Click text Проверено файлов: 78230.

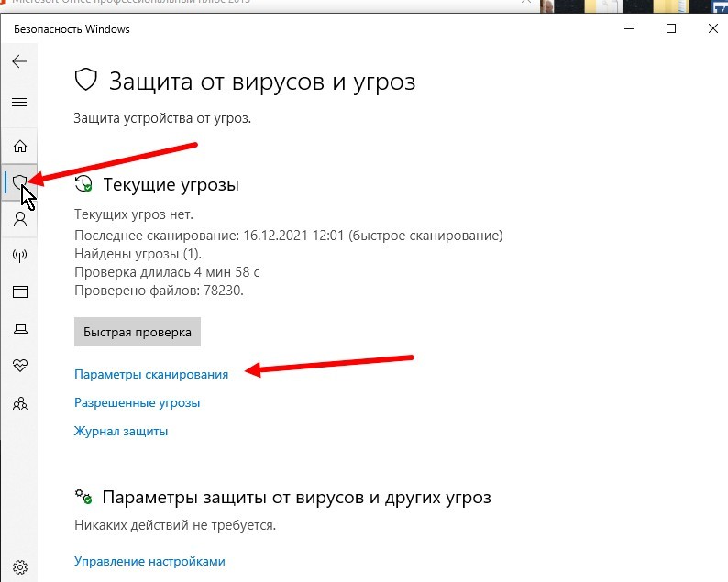click(x=159, y=291)
